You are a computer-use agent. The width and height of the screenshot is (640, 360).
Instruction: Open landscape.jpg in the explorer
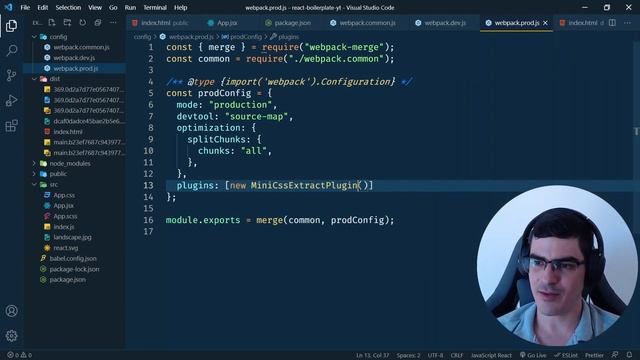click(x=72, y=237)
